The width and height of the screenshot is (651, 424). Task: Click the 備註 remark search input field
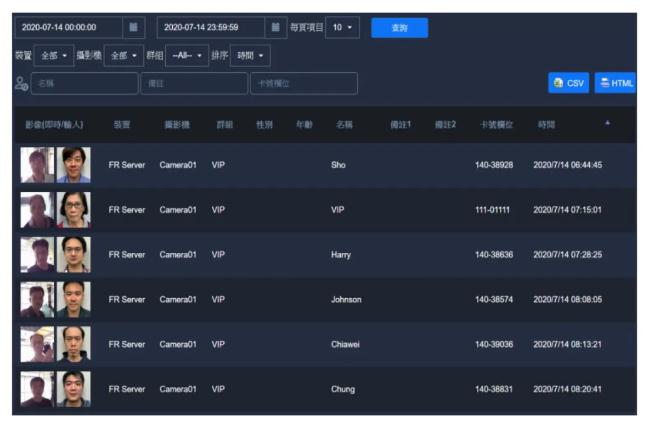click(193, 84)
